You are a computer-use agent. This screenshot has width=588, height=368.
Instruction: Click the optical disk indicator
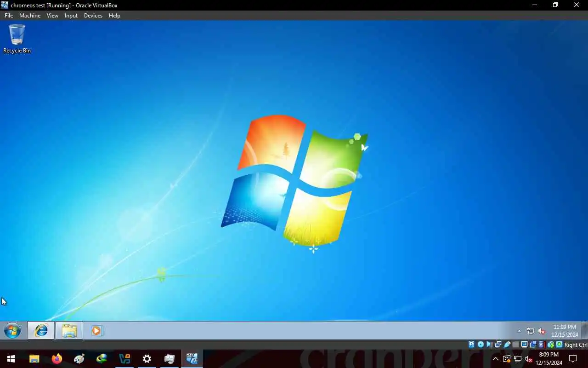tap(481, 345)
